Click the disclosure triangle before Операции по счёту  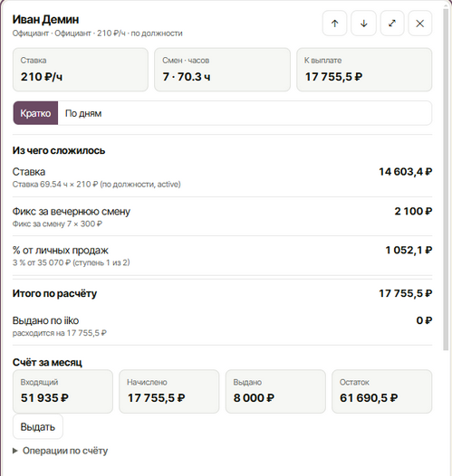(x=14, y=451)
